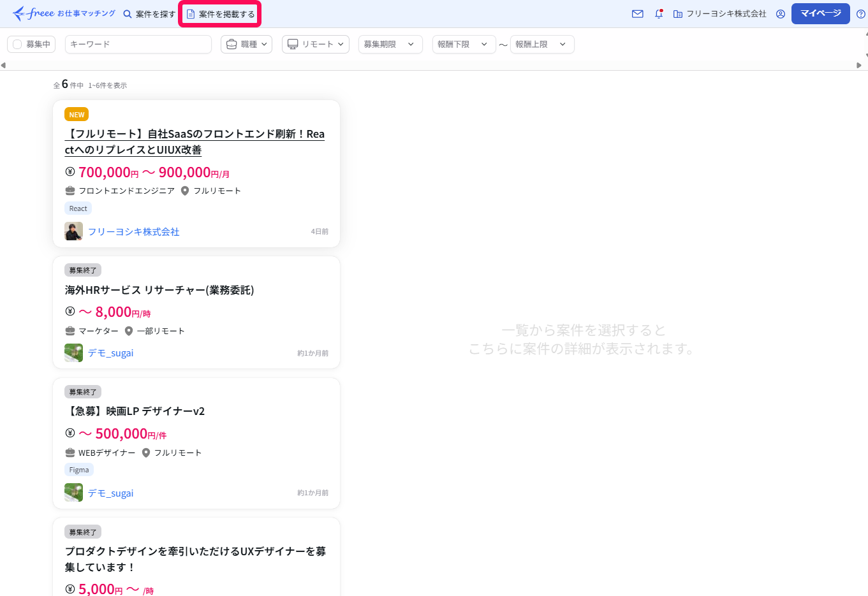The height and width of the screenshot is (596, 868).
Task: Expand the 報酬下限 dropdown
Action: click(x=464, y=44)
